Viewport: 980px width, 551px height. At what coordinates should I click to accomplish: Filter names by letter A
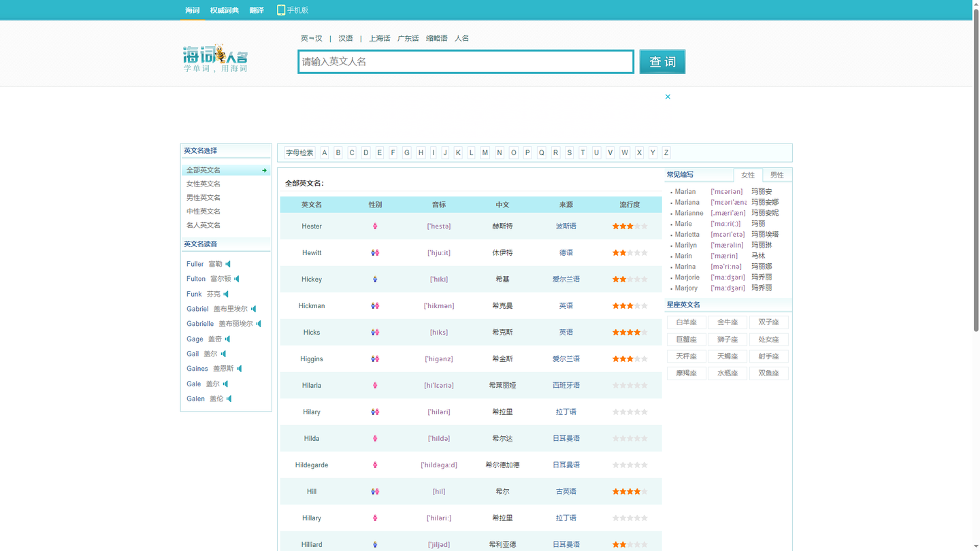click(325, 152)
